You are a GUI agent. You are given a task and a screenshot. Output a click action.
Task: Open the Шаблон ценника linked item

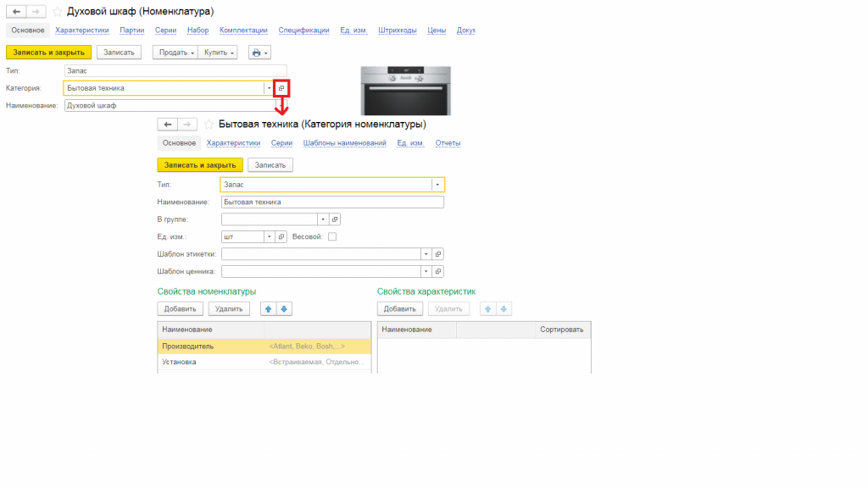coord(438,272)
